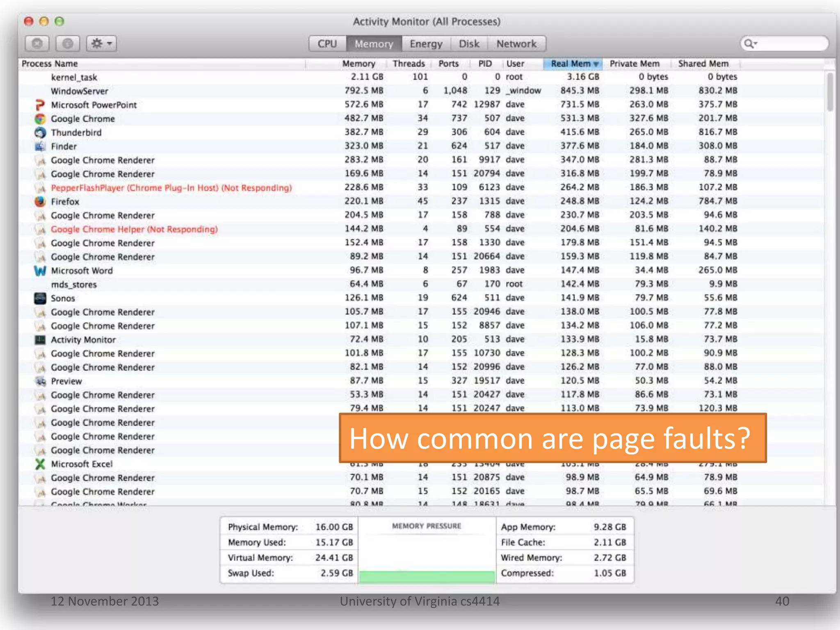Click the Activity Monitor process icon

pos(40,340)
